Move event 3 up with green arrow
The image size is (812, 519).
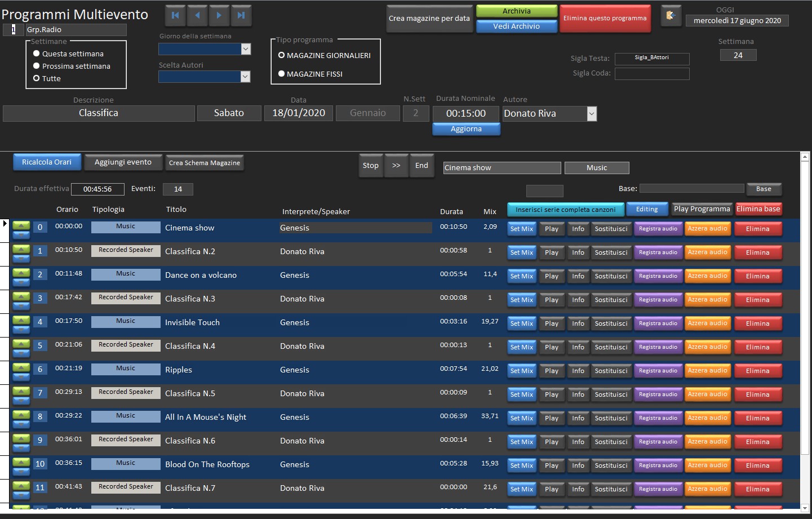tap(21, 296)
